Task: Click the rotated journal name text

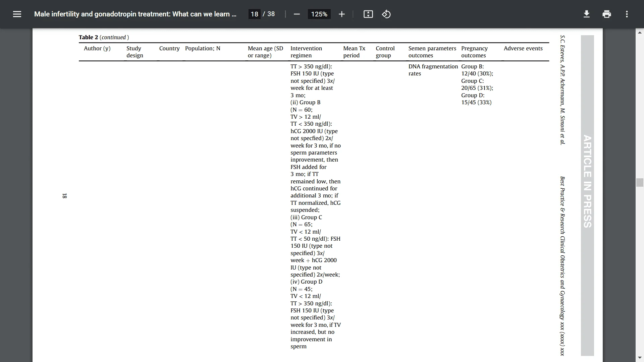Action: pos(562,266)
